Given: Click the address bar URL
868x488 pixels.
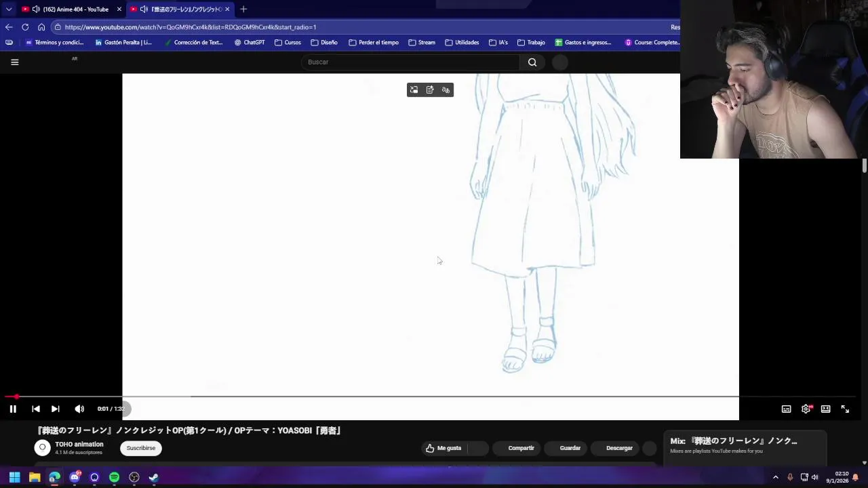Looking at the screenshot, I should (x=191, y=27).
